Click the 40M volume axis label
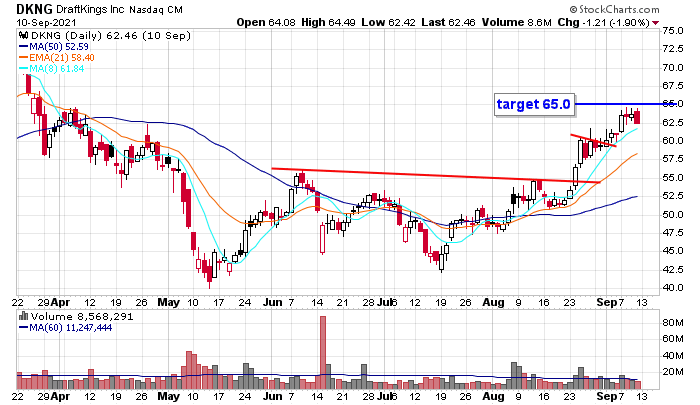The height and width of the screenshot is (405, 700). (673, 355)
